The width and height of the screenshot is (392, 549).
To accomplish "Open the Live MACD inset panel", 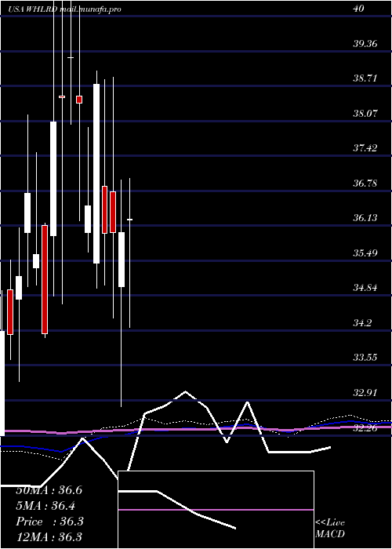I will point(216,510).
